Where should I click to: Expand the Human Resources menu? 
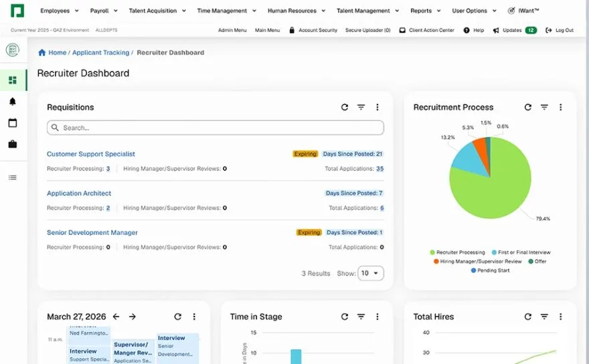(x=297, y=11)
